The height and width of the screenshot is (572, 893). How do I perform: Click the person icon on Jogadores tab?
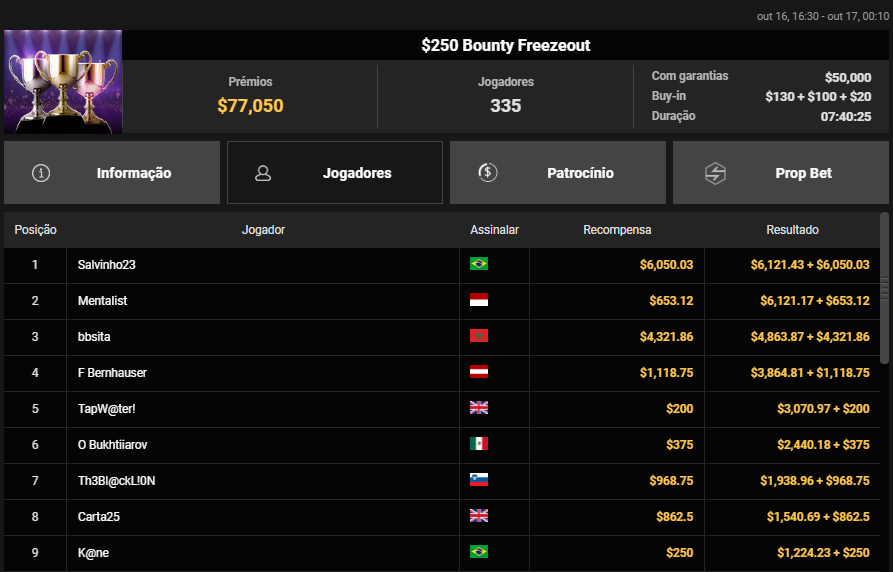point(263,173)
